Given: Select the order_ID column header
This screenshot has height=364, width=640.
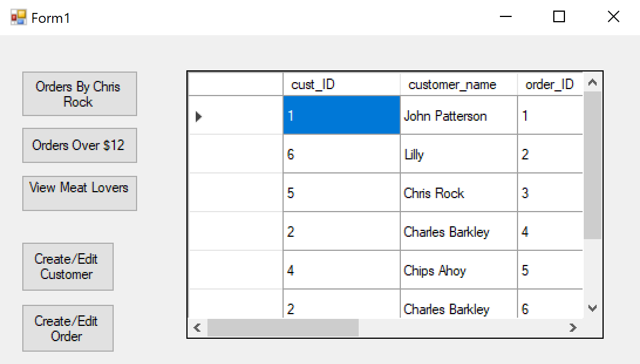Looking at the screenshot, I should (x=549, y=84).
